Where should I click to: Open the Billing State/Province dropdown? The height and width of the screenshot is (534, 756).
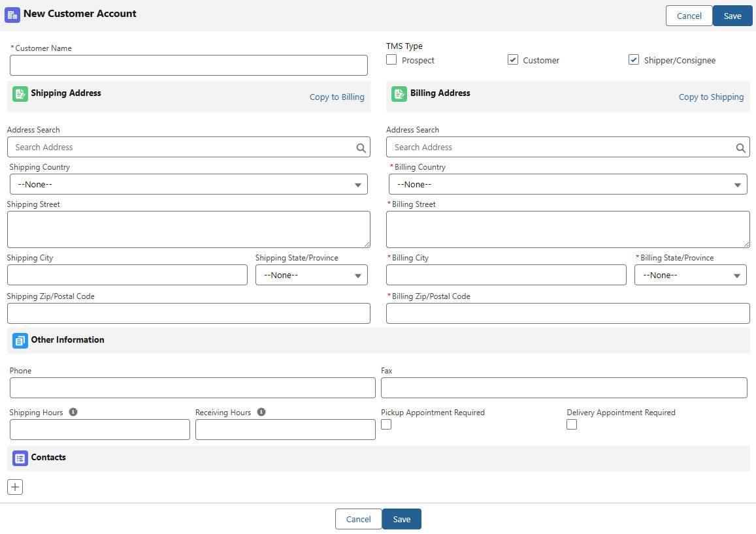(691, 275)
